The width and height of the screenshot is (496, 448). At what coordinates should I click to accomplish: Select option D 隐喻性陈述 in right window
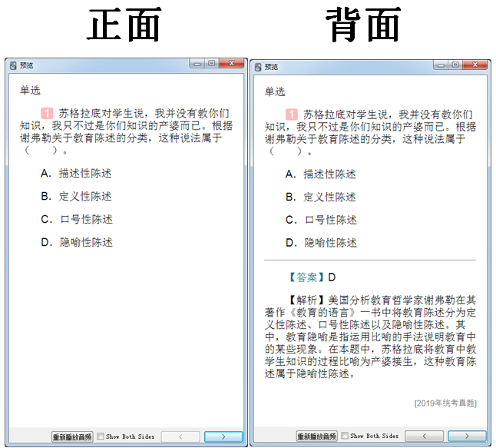[321, 243]
